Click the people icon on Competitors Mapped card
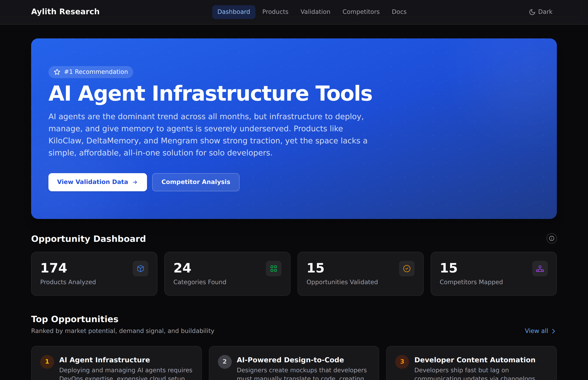This screenshot has width=588, height=380. point(540,268)
